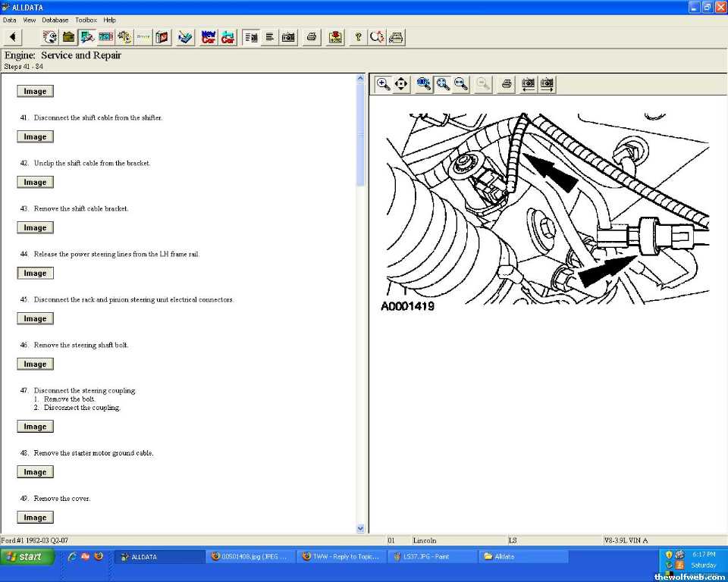Go to the previous image with the left-arrow camera icon
The image size is (728, 582).
pyautogui.click(x=528, y=84)
